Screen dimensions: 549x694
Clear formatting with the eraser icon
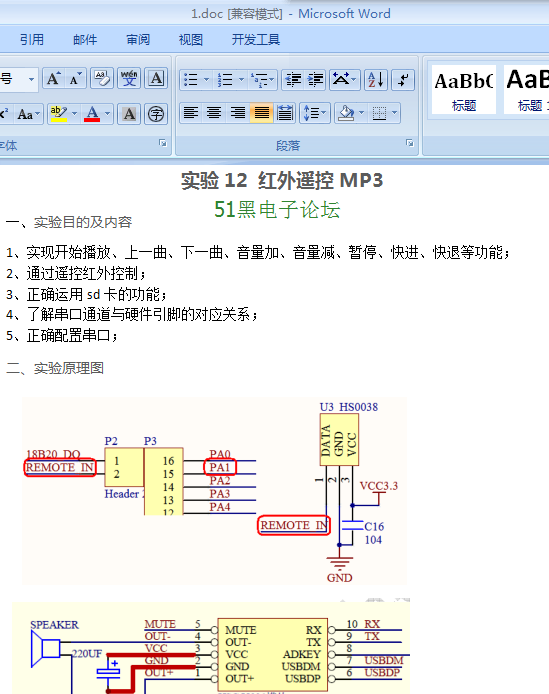pos(102,79)
